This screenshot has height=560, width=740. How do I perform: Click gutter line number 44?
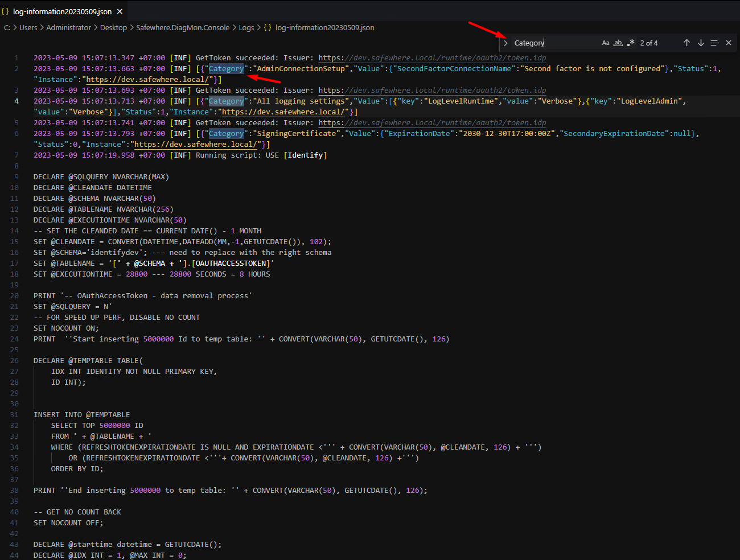click(14, 555)
